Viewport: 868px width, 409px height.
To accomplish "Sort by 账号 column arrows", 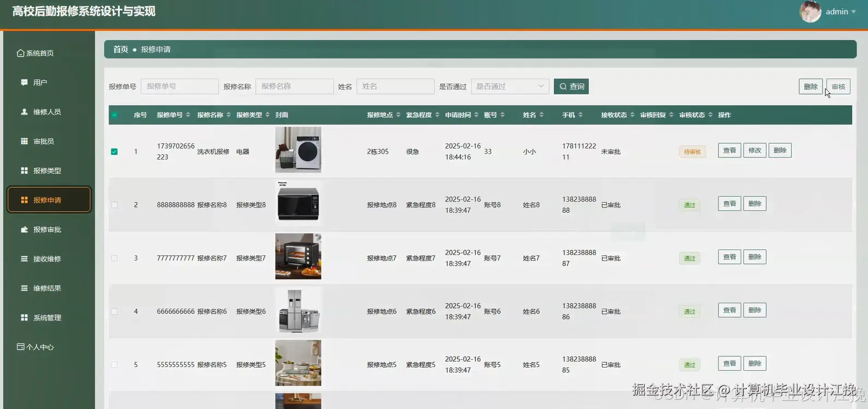I will coord(502,115).
